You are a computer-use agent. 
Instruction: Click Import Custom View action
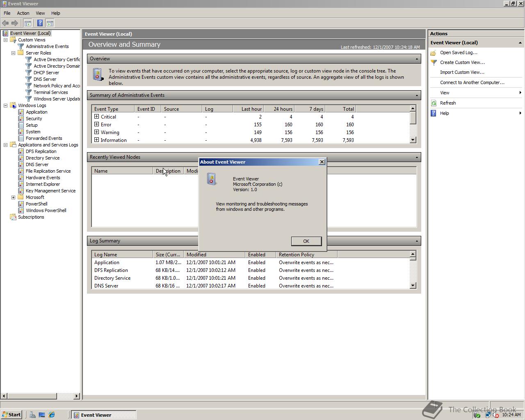coord(462,72)
